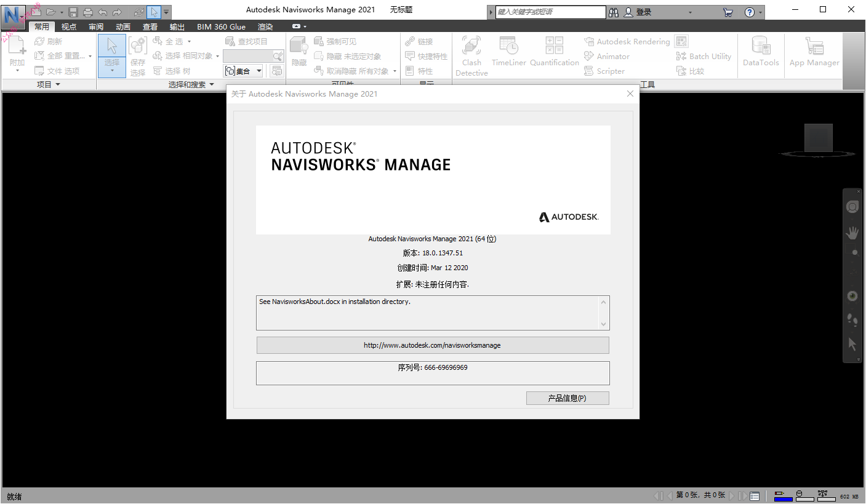Click the 比较 compare tool

coord(690,71)
